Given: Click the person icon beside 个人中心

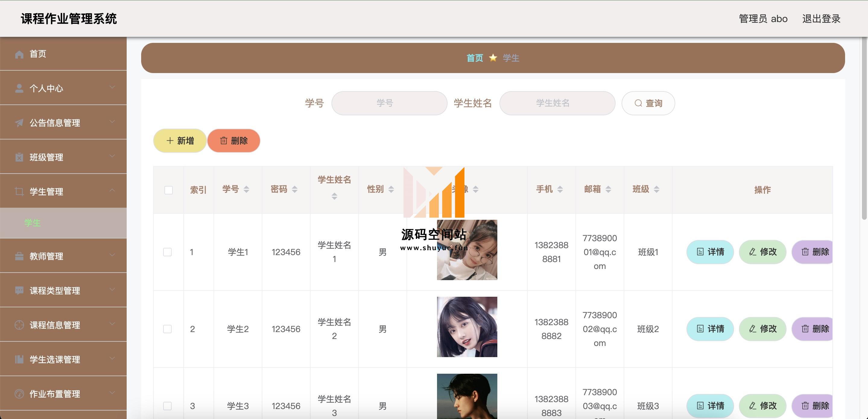Looking at the screenshot, I should click(x=19, y=88).
